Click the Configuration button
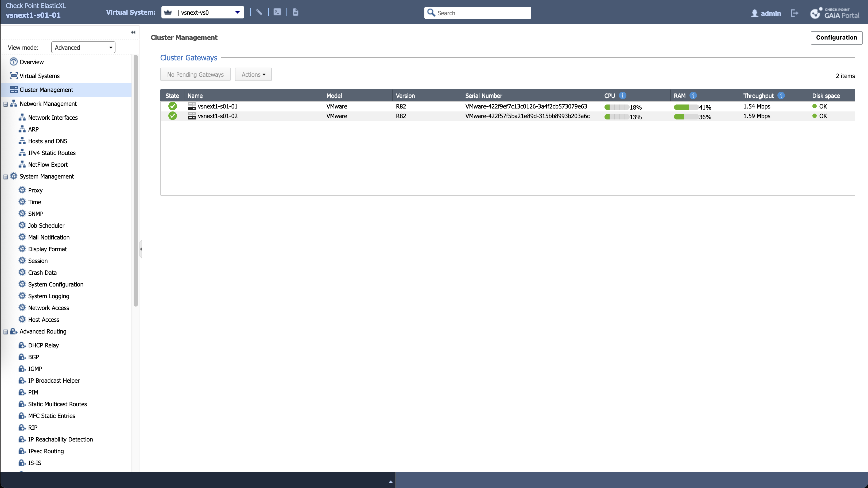This screenshot has height=488, width=868. (836, 37)
